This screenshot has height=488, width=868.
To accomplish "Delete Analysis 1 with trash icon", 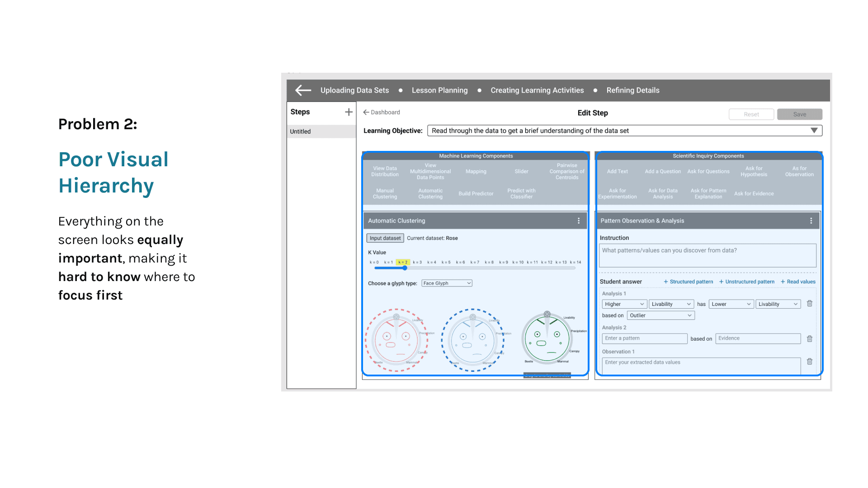I will [x=810, y=304].
